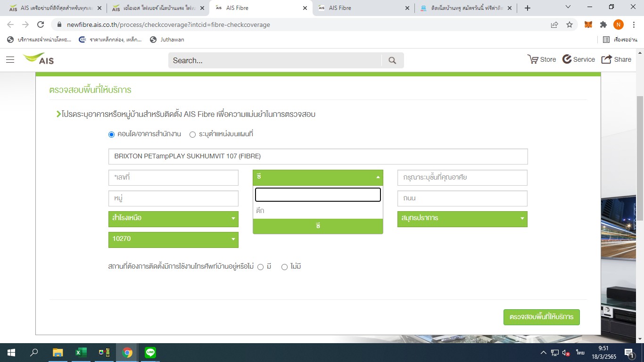Reload the current page
The height and width of the screenshot is (362, 644).
[x=41, y=25]
